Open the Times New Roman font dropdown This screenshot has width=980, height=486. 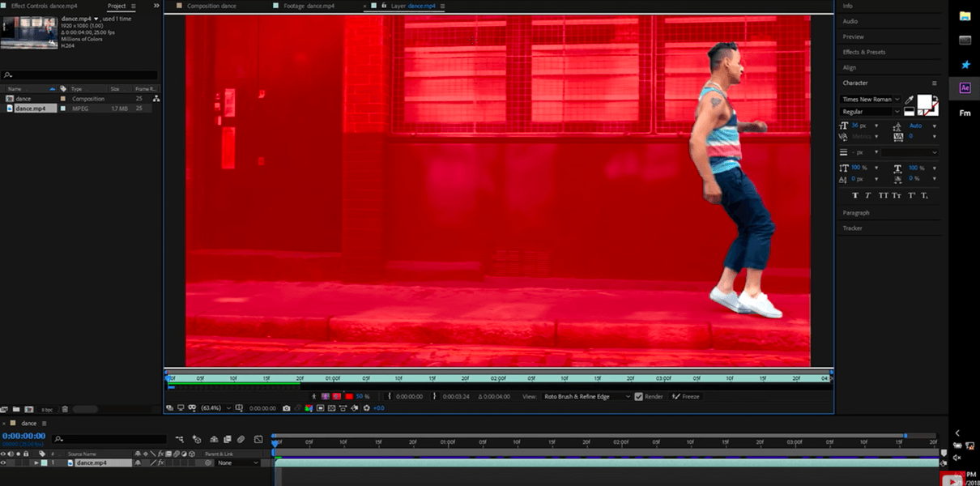coord(871,99)
